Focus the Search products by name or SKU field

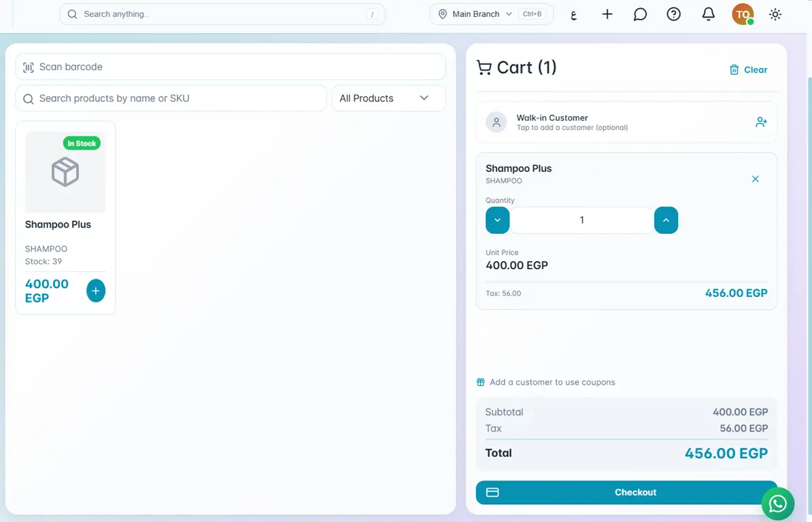[x=171, y=99]
